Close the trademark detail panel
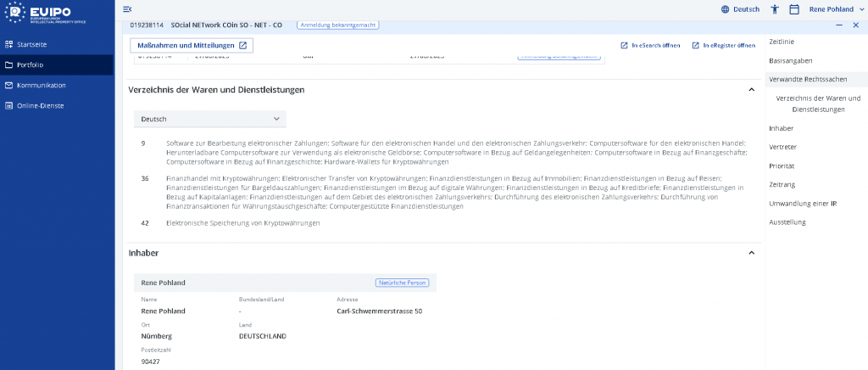868x370 pixels. (x=855, y=25)
